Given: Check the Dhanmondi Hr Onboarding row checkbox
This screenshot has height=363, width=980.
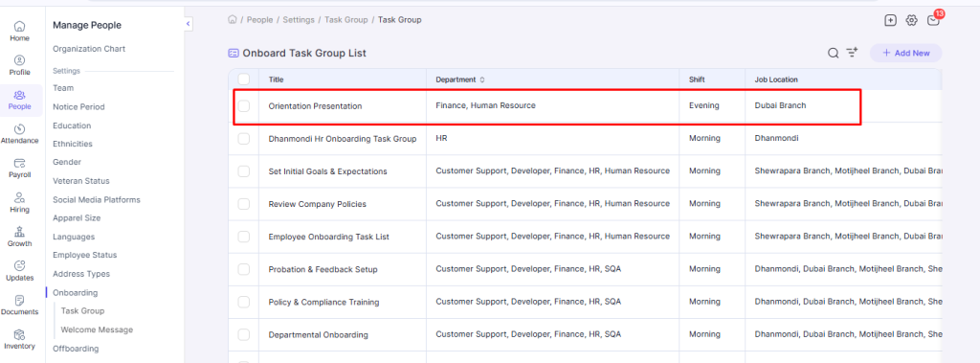Looking at the screenshot, I should coord(244,138).
